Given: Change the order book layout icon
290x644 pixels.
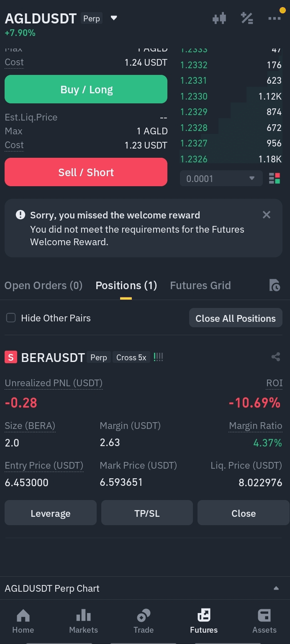Looking at the screenshot, I should [275, 179].
